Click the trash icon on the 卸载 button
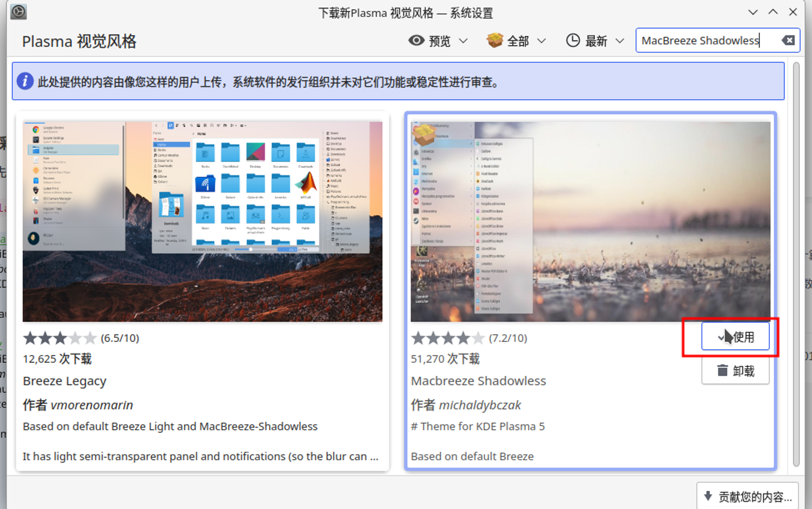Viewport: 812px width, 509px height. [x=722, y=370]
